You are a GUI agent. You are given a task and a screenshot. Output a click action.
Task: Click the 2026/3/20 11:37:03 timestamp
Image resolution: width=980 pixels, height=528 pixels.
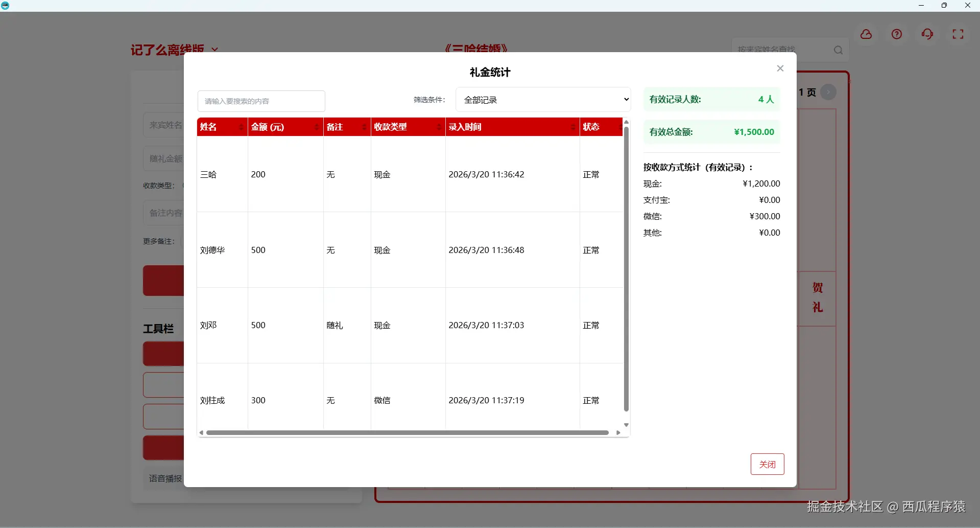click(x=487, y=326)
